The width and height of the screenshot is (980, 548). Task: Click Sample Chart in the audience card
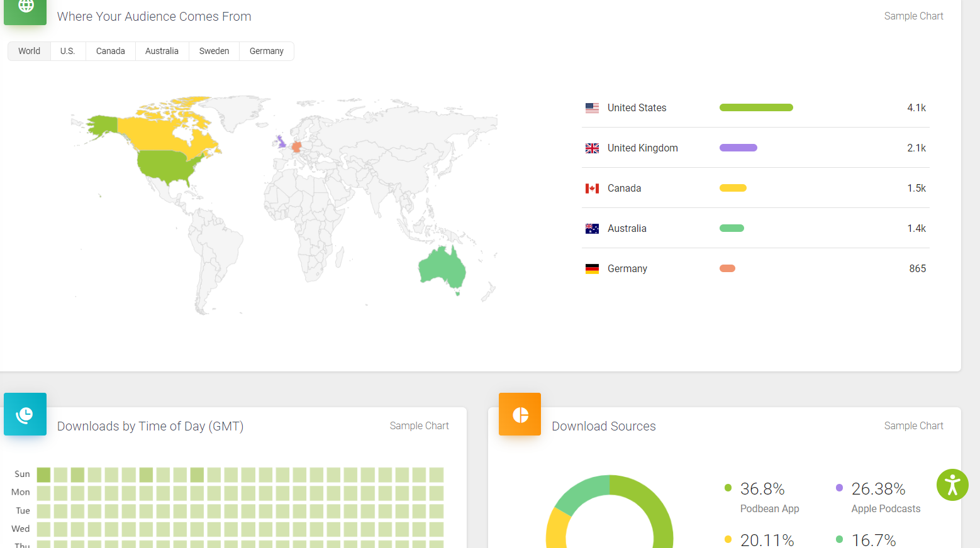(913, 16)
